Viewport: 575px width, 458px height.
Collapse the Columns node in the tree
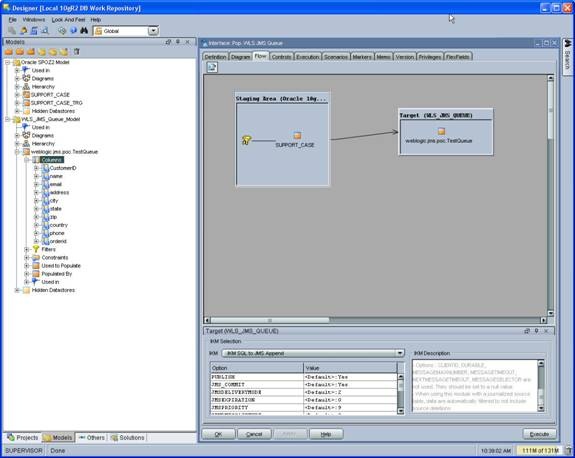(26, 160)
